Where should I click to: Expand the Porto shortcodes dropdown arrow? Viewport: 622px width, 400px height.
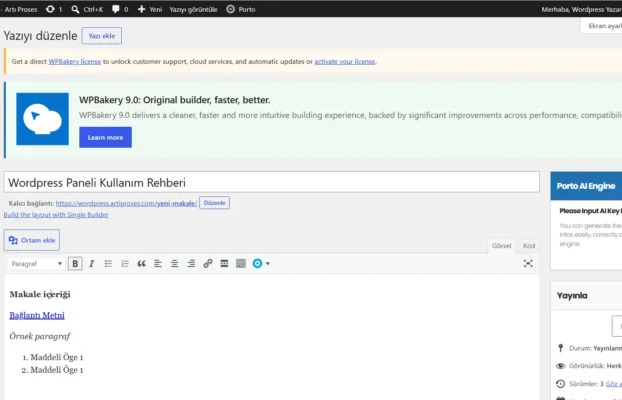tap(268, 263)
